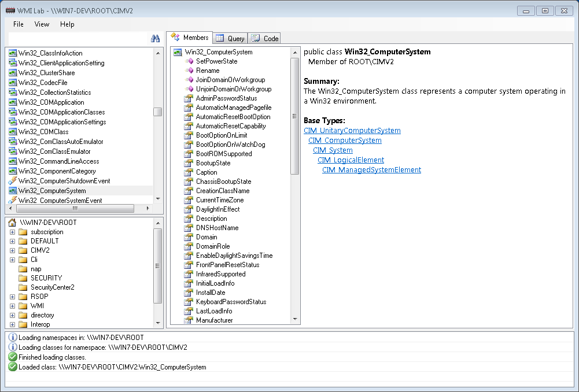Select the KeyboardPasswordStatus property
Screen dimensions: 579x392
tap(231, 302)
